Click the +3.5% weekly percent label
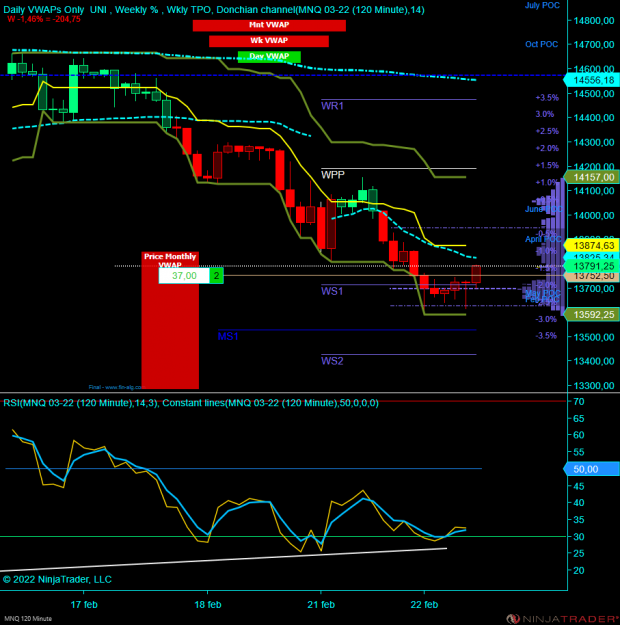This screenshot has height=625, width=620. (547, 98)
